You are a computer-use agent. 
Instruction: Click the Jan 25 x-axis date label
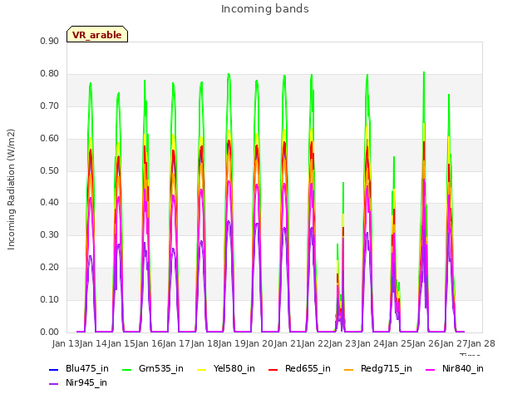pyautogui.click(x=398, y=343)
